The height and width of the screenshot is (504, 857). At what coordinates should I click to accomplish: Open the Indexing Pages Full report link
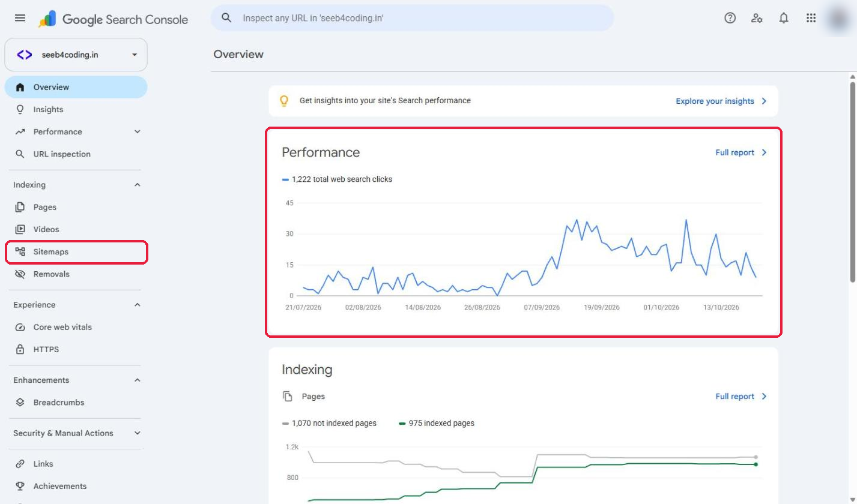click(x=741, y=396)
